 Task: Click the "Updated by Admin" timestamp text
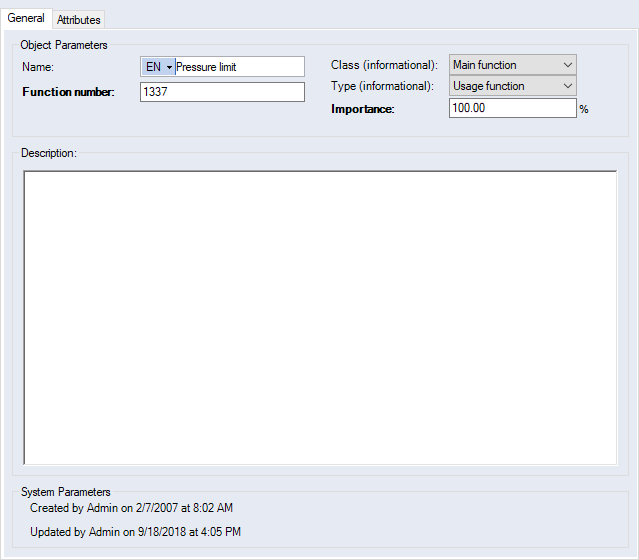pyautogui.click(x=135, y=531)
